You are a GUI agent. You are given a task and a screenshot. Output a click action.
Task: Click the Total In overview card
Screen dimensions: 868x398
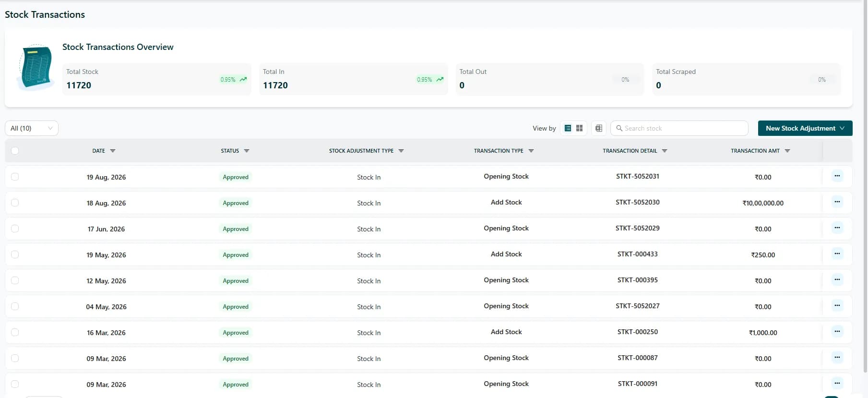click(x=354, y=79)
